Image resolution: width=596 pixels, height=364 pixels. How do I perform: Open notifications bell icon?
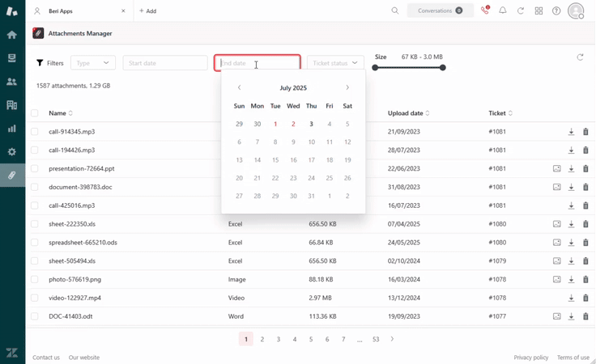503,11
